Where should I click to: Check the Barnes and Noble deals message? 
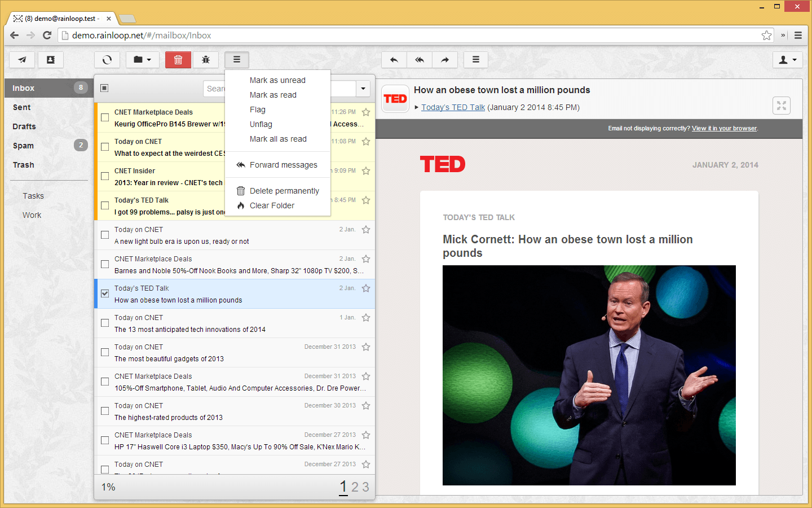(105, 264)
